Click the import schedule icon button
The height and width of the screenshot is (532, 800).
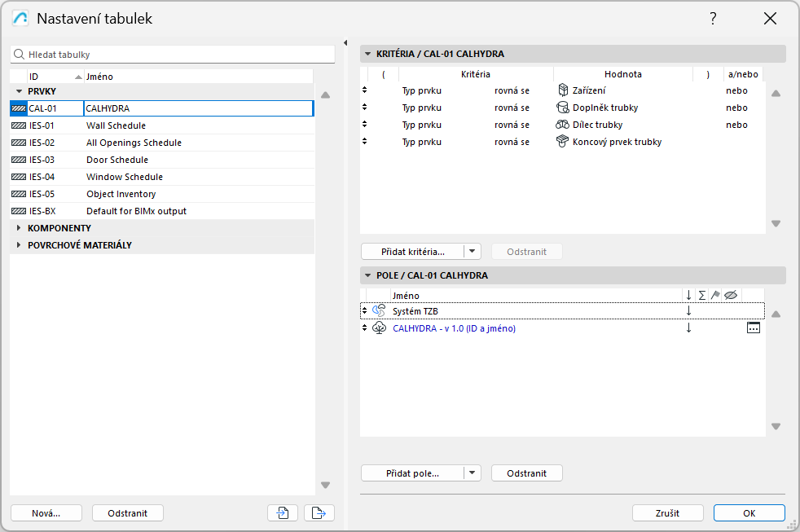[282, 512]
